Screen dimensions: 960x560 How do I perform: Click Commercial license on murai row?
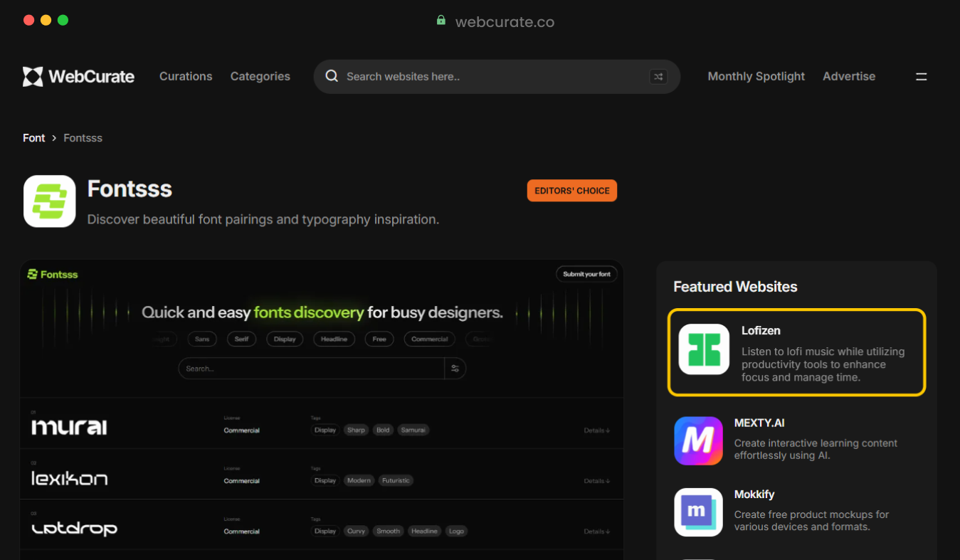241,430
